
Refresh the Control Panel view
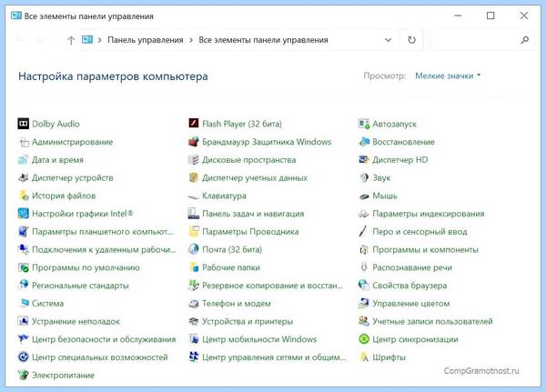point(411,40)
